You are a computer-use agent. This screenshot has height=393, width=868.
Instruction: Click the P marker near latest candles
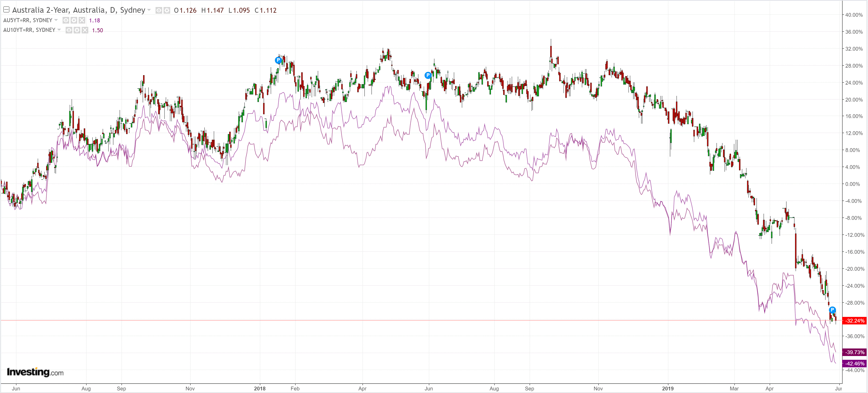coord(832,310)
